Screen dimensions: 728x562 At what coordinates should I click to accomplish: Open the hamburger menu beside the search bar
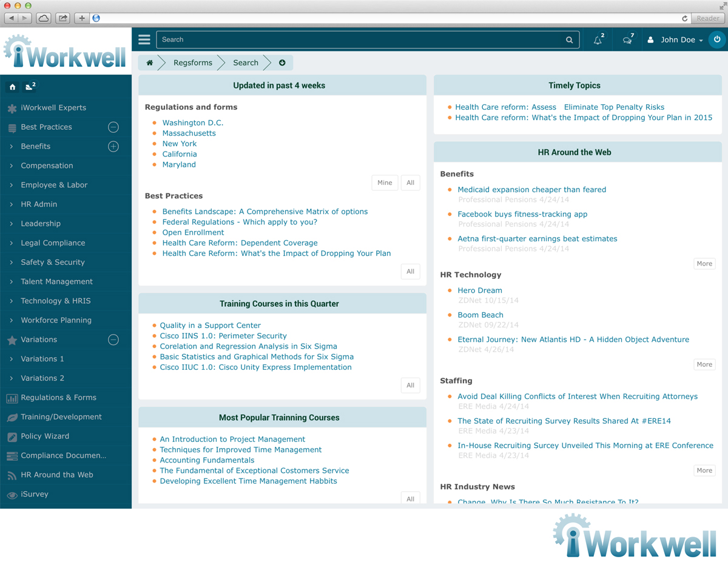point(144,39)
